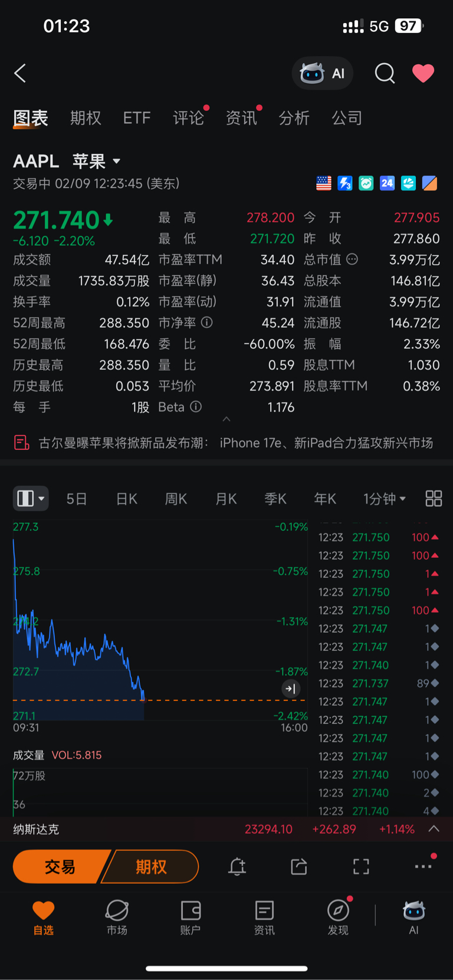
Task: Tap the orange-blue diagonal square icon
Action: 429,183
